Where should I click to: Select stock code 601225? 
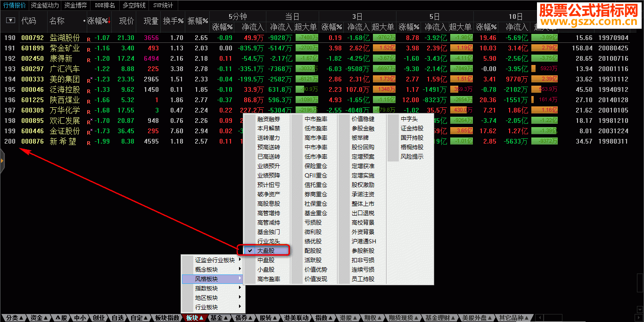pos(33,100)
